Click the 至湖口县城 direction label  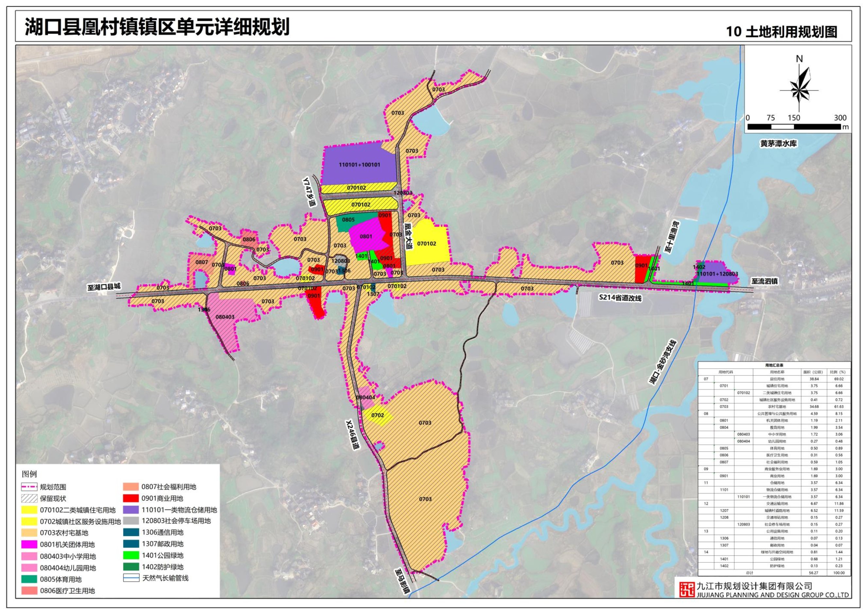coord(104,287)
